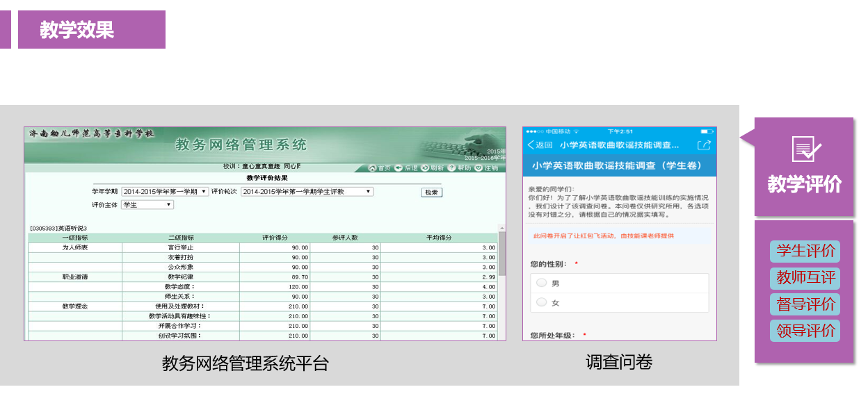
Task: Select the 男 radio button
Action: [542, 283]
